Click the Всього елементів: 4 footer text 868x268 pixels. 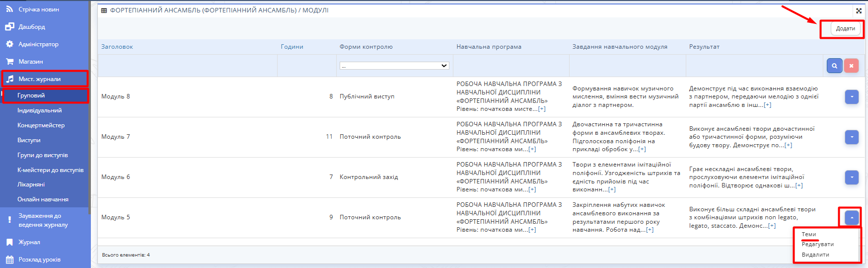[126, 255]
